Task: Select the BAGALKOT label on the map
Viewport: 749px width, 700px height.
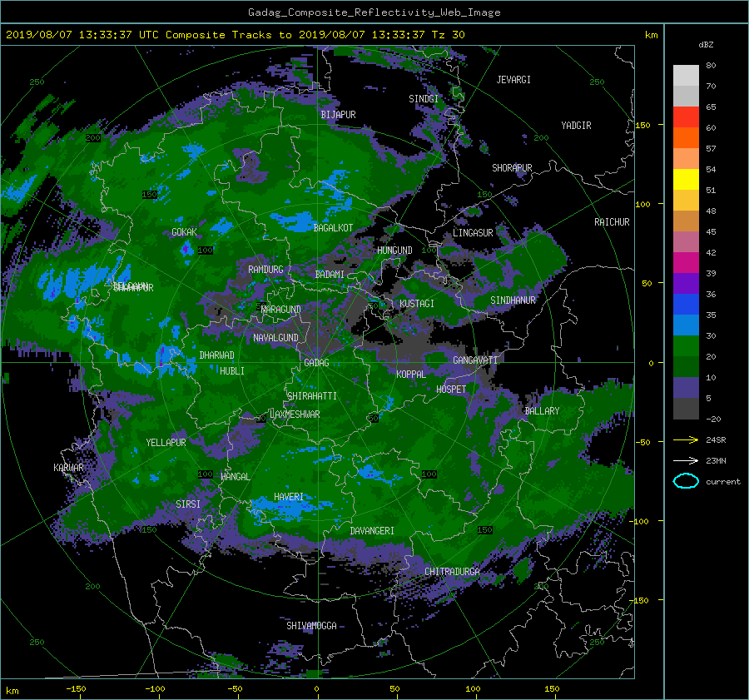Action: (333, 228)
